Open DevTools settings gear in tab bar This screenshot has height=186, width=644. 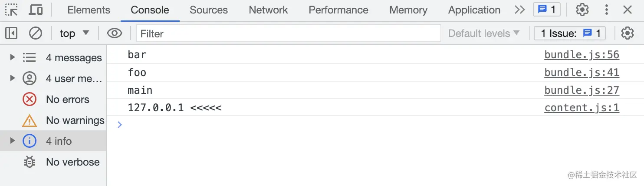click(x=582, y=10)
